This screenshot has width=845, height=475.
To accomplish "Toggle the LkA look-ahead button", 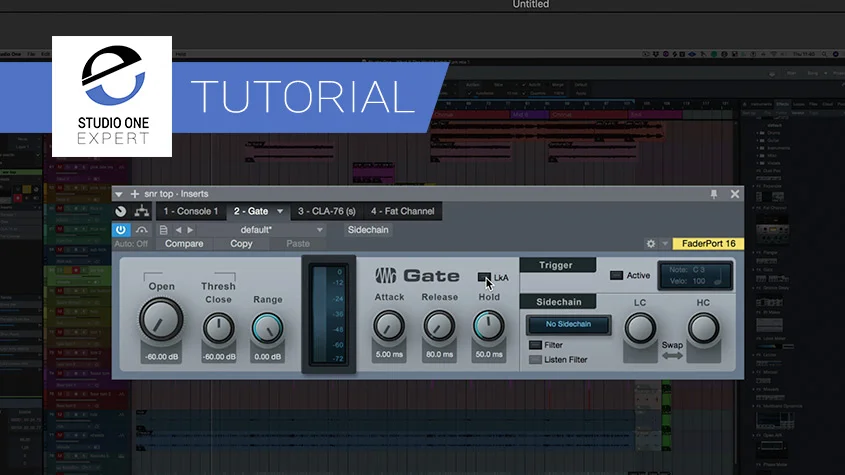I will click(x=484, y=277).
